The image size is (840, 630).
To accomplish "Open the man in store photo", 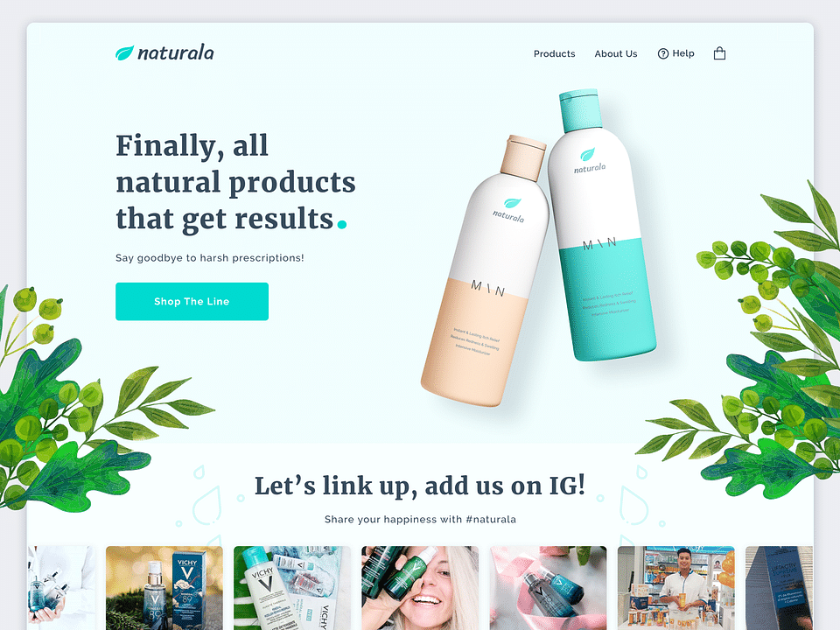I will click(676, 588).
